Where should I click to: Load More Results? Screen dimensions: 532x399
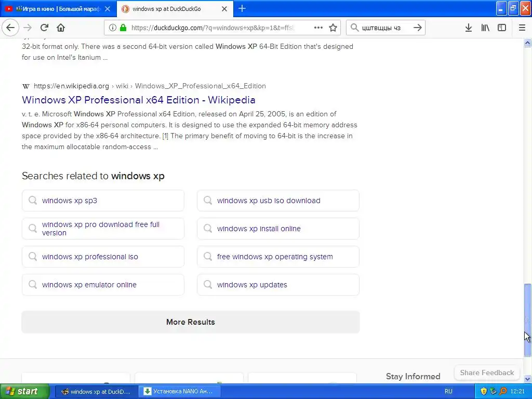tap(190, 322)
